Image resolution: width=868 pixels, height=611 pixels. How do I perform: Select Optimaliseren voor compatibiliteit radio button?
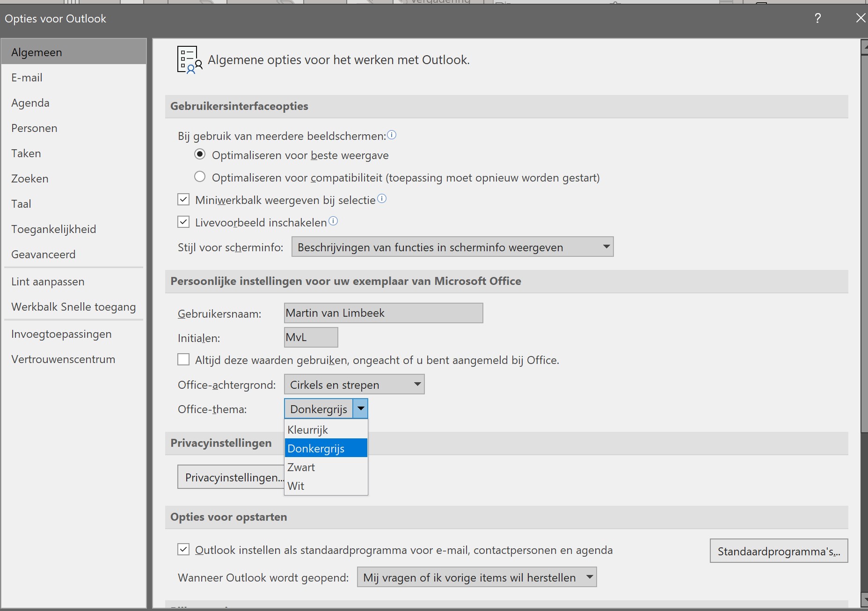tap(200, 177)
